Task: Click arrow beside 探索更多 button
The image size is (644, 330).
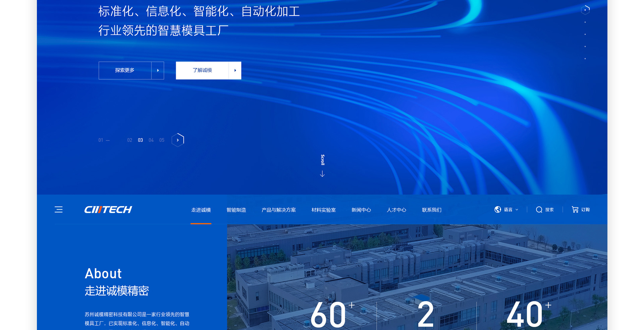Action: [158, 70]
